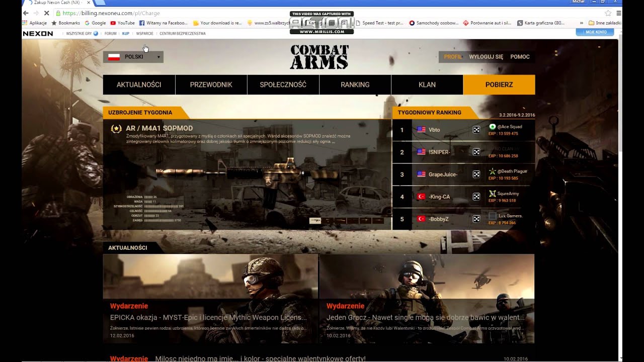Open the Samochody osobowe bookmark
The height and width of the screenshot is (362, 644).
tap(434, 23)
